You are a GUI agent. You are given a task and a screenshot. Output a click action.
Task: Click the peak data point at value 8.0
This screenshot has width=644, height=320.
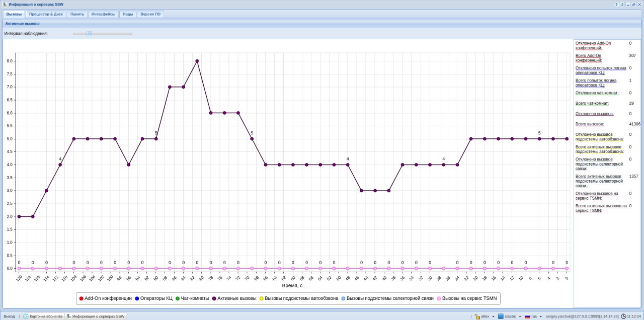pos(197,61)
